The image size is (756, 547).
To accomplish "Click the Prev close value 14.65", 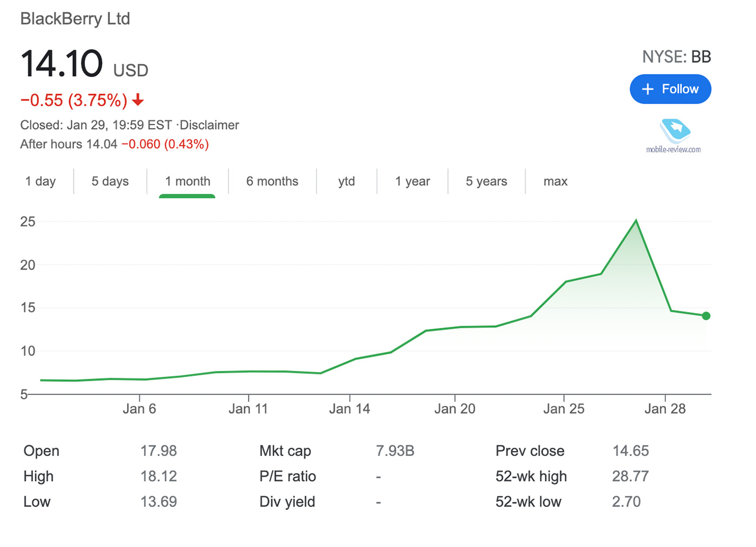I will click(x=631, y=451).
